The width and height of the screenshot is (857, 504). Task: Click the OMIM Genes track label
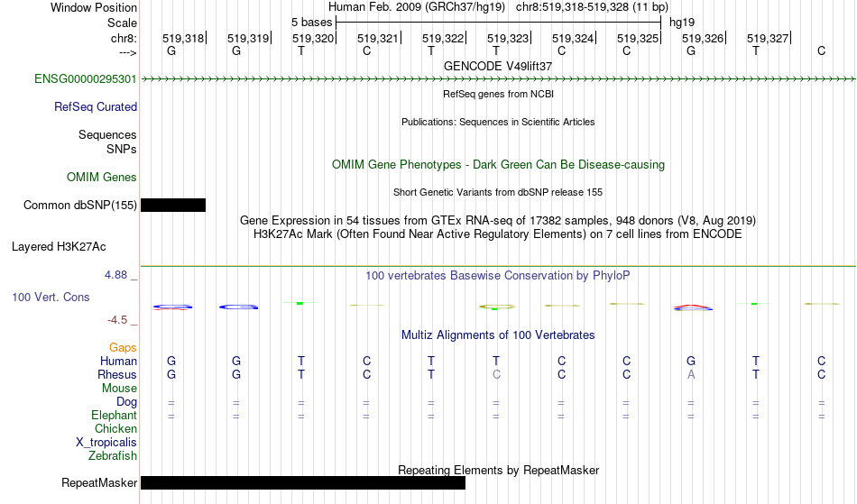(102, 177)
